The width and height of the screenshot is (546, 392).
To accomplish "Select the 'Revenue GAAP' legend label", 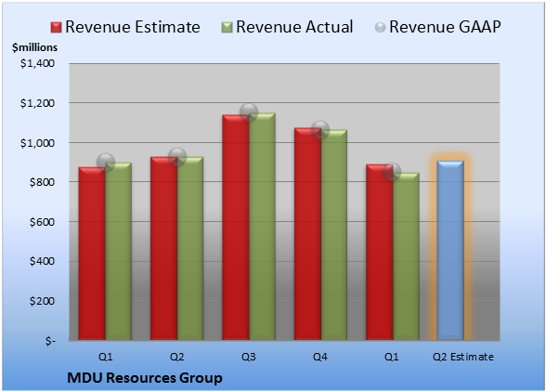I will pyautogui.click(x=445, y=27).
